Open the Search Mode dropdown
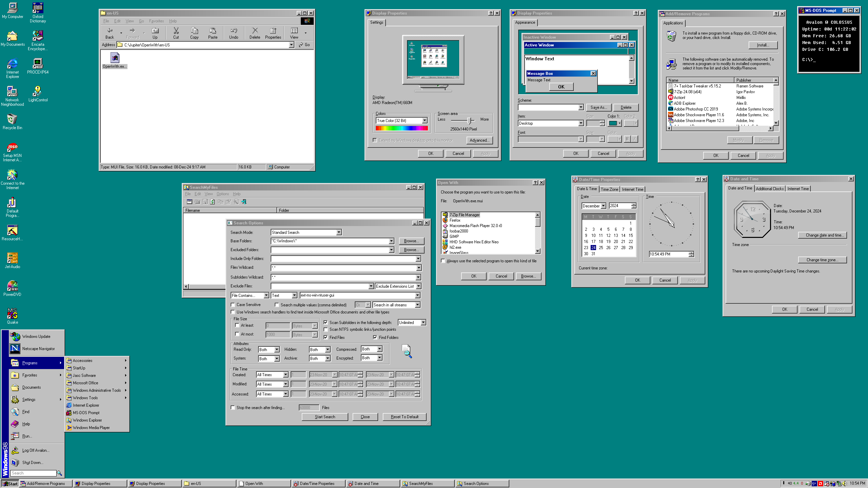Viewport: 868px width, 488px height. (x=339, y=232)
